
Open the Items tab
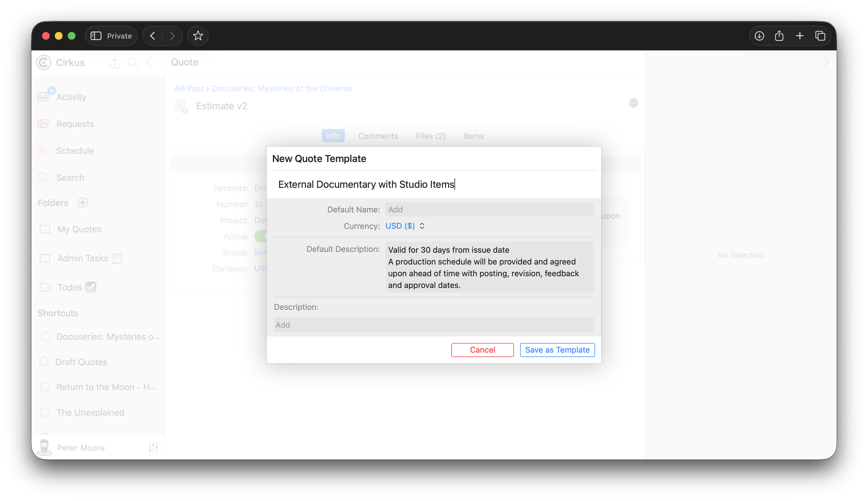click(x=473, y=136)
